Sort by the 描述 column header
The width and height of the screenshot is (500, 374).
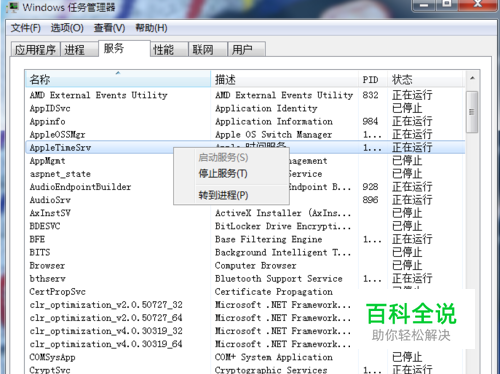pyautogui.click(x=285, y=79)
